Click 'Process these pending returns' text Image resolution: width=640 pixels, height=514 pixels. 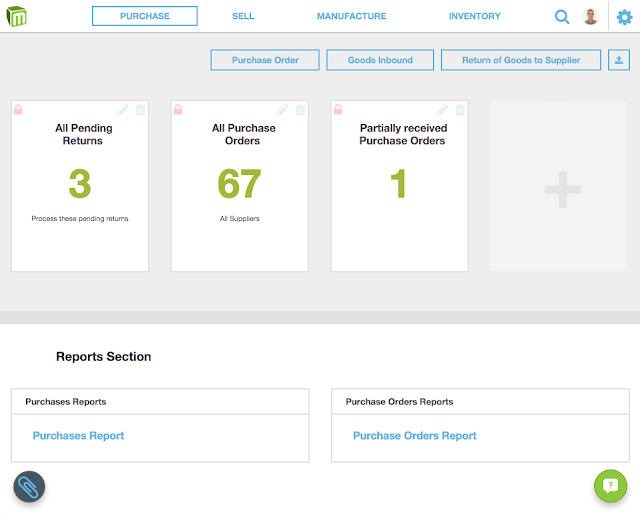[80, 218]
